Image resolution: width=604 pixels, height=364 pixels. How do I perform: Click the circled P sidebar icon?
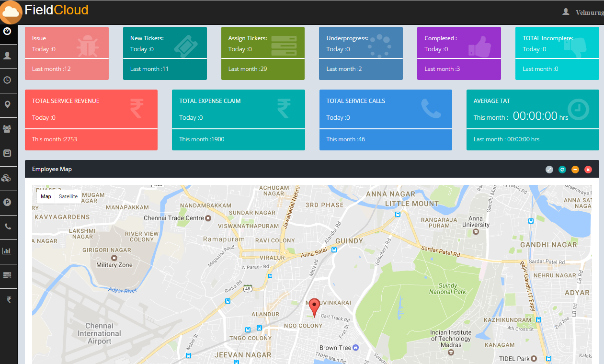coord(7,202)
